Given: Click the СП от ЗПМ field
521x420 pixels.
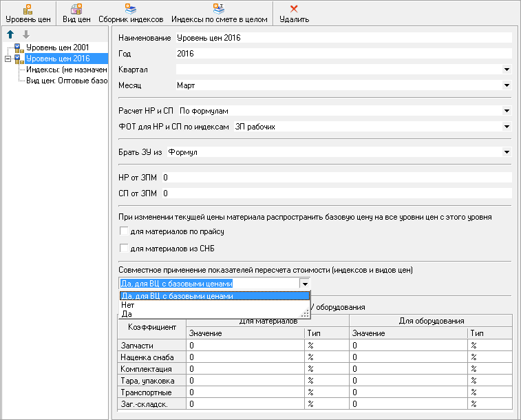Looking at the screenshot, I should 337,193.
